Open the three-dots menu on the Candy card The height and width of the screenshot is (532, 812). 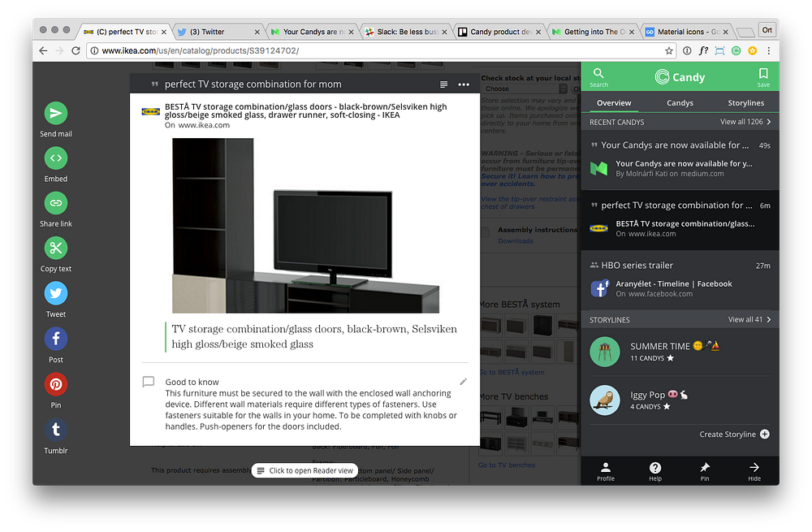pyautogui.click(x=464, y=84)
